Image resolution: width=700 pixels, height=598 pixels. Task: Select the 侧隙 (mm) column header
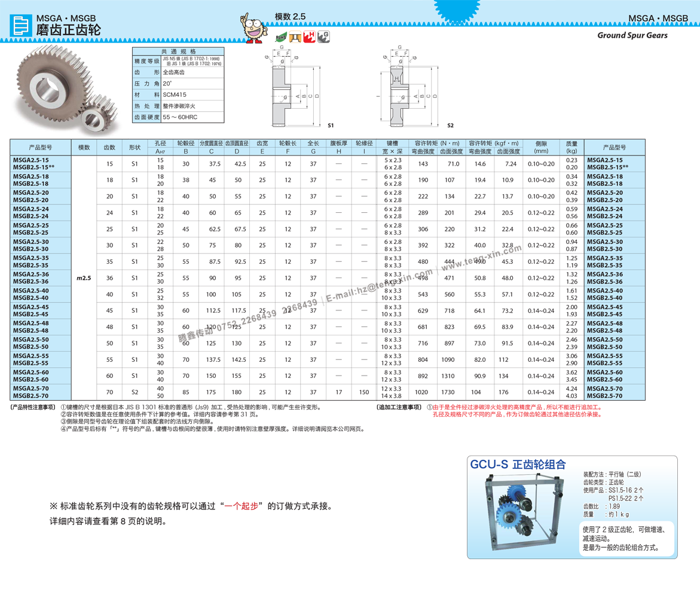pos(541,147)
